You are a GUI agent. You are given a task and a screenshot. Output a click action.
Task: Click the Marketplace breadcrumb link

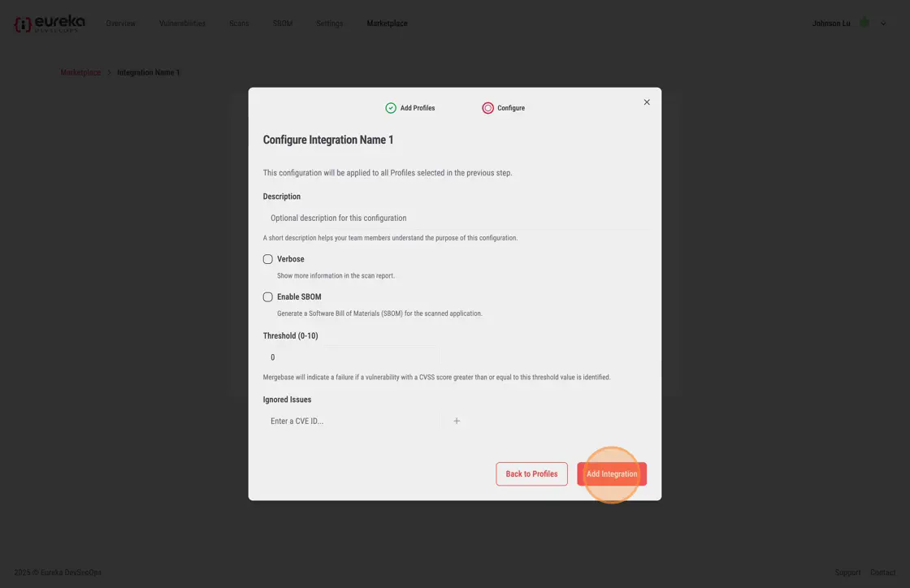click(80, 72)
